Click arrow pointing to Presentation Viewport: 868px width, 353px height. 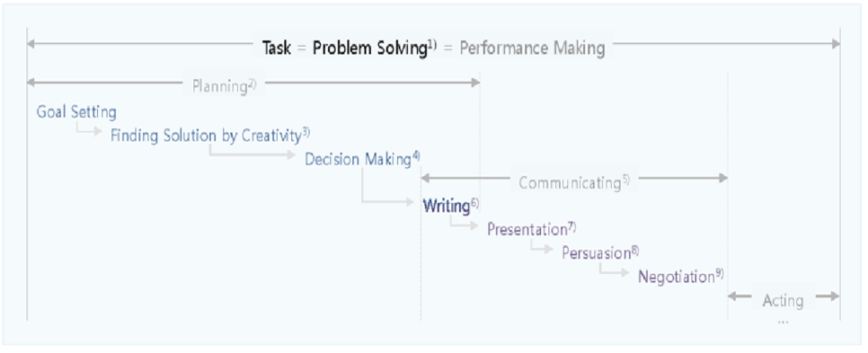coord(464,223)
